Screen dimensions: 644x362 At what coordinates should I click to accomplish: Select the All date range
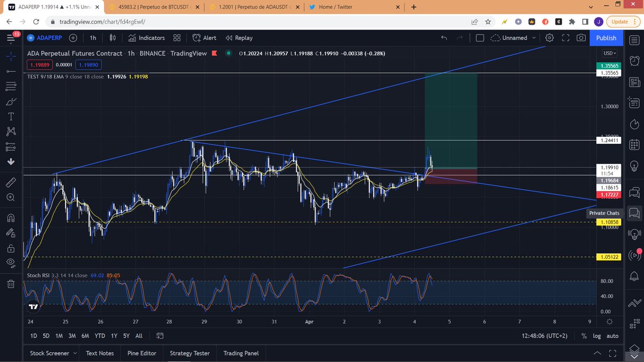[139, 336]
